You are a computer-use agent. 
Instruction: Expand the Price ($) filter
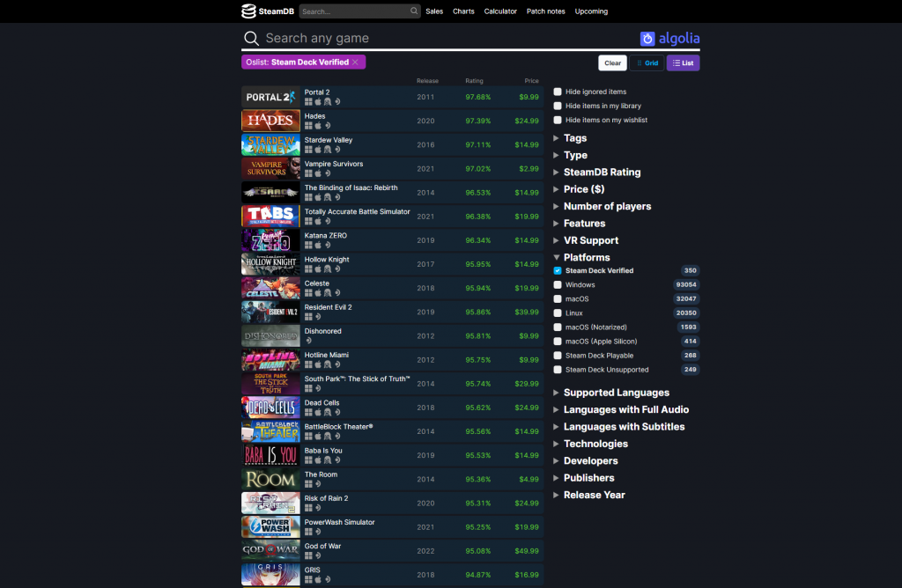[579, 189]
